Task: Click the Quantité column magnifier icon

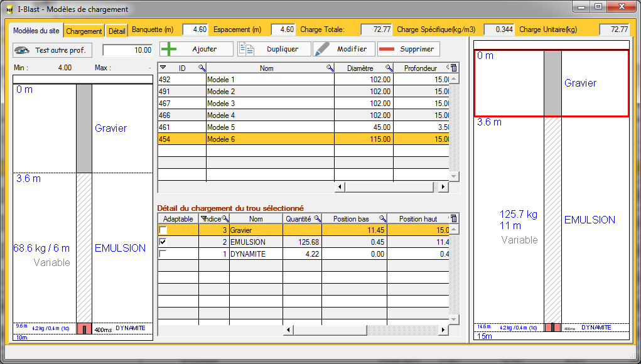Action: pos(317,219)
